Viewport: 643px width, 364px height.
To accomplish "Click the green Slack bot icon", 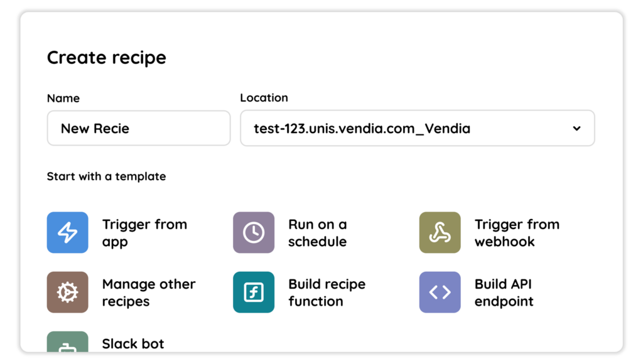I will (x=68, y=341).
